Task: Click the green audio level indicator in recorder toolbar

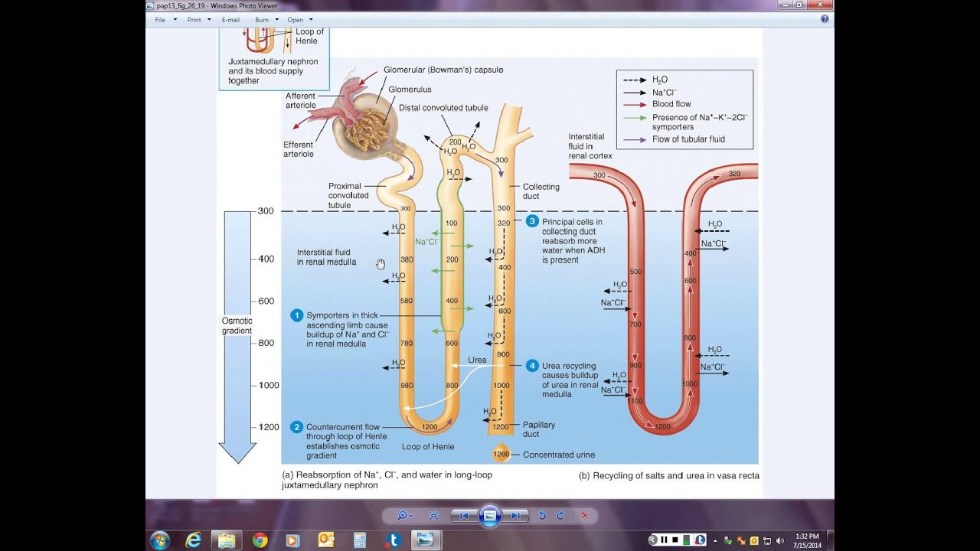Action: pos(687,540)
